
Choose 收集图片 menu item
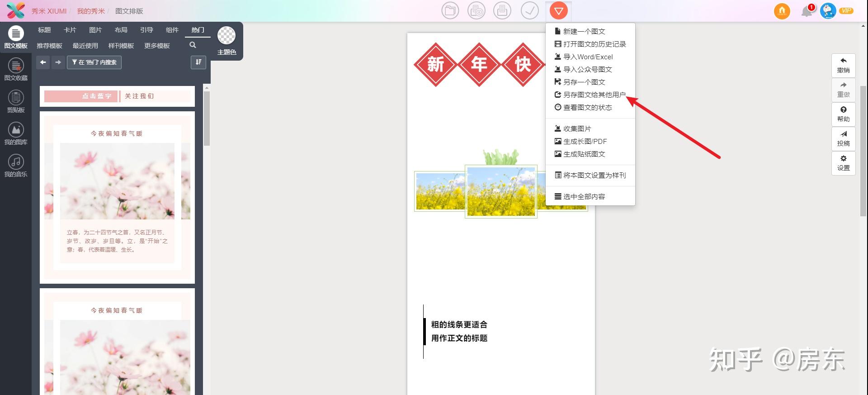point(590,128)
